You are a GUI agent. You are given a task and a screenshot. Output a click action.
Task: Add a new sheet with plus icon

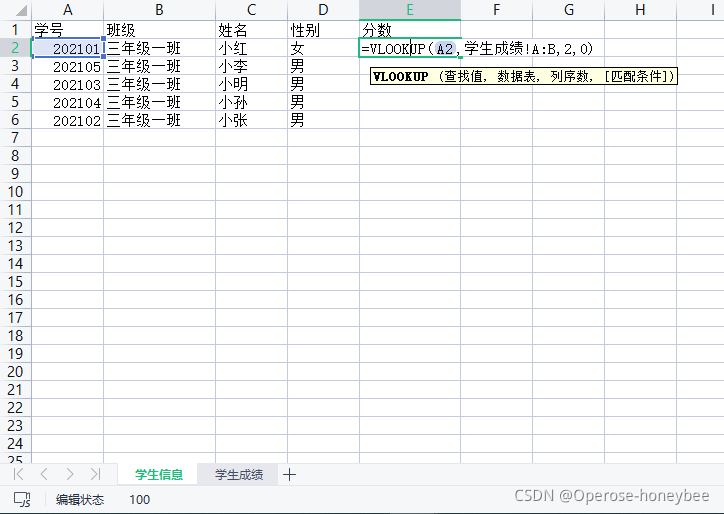pos(290,474)
